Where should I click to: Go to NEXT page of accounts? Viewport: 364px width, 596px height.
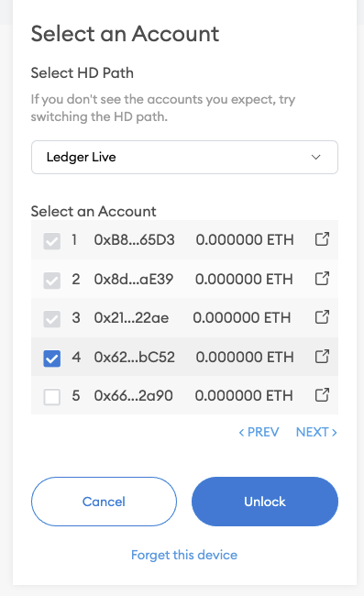316,432
